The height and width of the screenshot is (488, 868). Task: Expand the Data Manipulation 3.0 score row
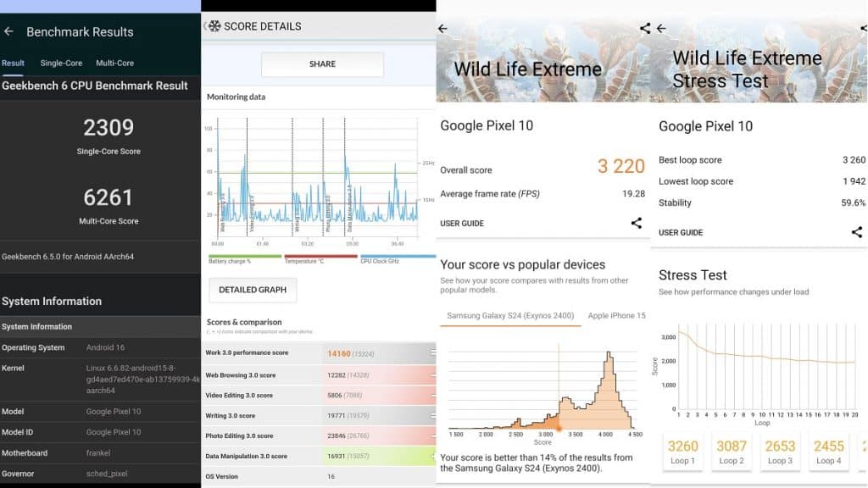432,457
